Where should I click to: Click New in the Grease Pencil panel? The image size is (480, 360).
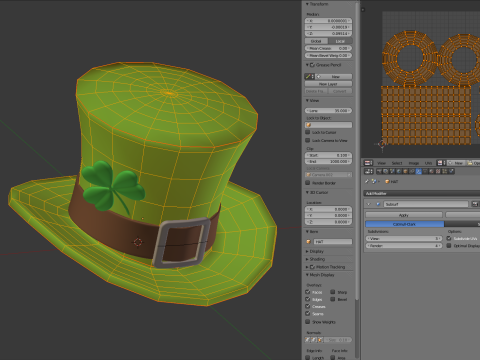pyautogui.click(x=333, y=76)
